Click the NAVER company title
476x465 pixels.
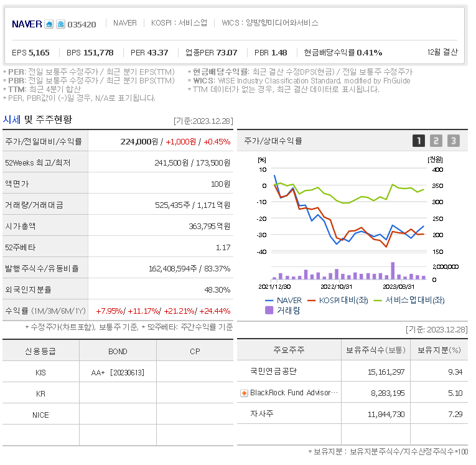[27, 24]
